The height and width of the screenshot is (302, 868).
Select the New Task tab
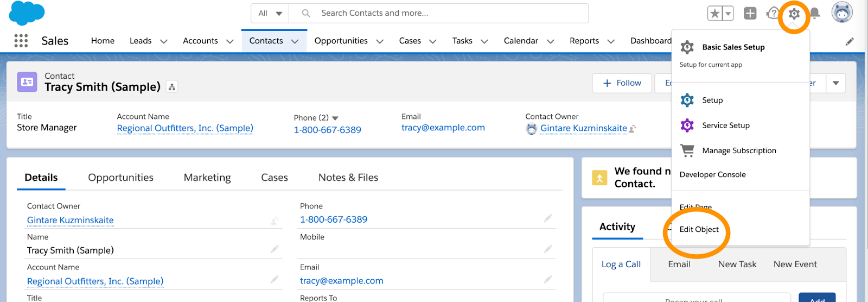[737, 265]
